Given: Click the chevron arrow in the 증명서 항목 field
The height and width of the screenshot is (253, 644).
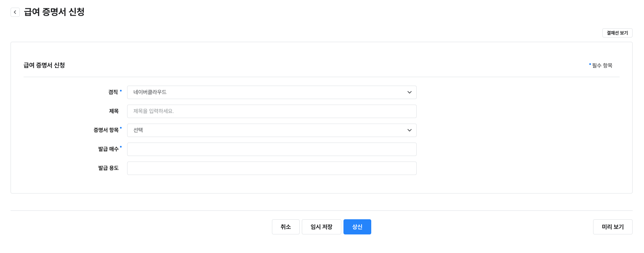Looking at the screenshot, I should 409,130.
